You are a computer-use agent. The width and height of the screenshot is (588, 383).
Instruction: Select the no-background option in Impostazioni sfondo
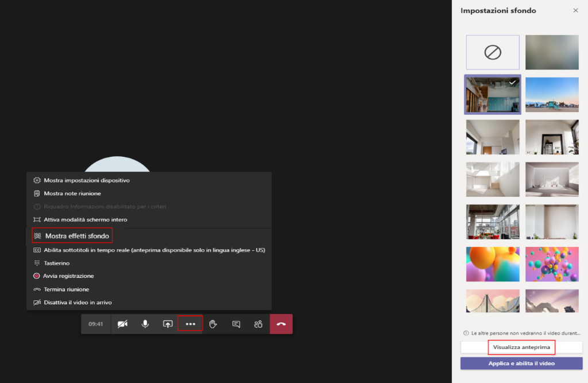coord(492,52)
